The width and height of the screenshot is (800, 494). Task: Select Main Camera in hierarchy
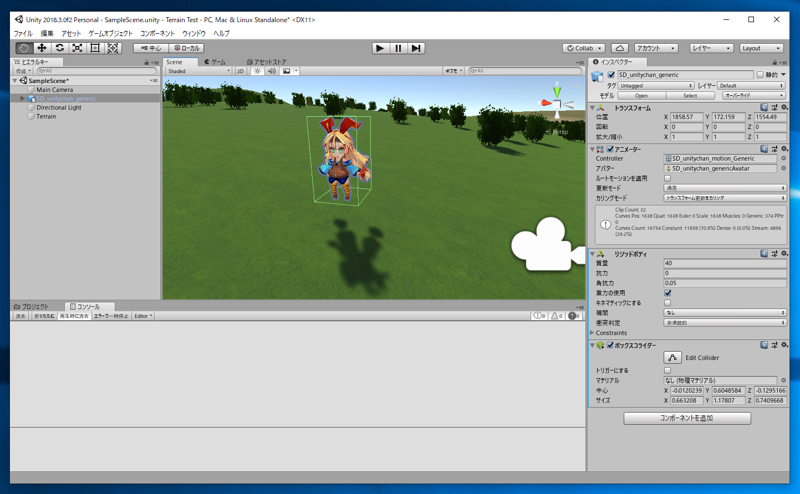tap(55, 89)
